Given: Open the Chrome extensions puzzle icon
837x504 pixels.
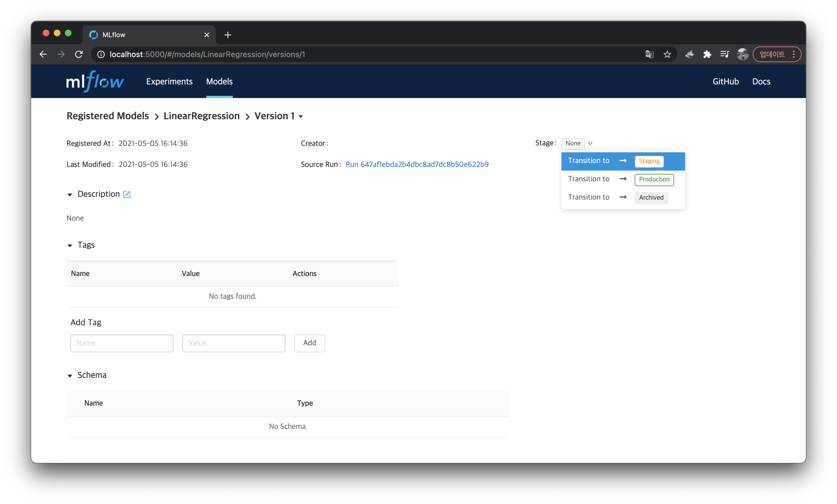Looking at the screenshot, I should click(x=707, y=54).
